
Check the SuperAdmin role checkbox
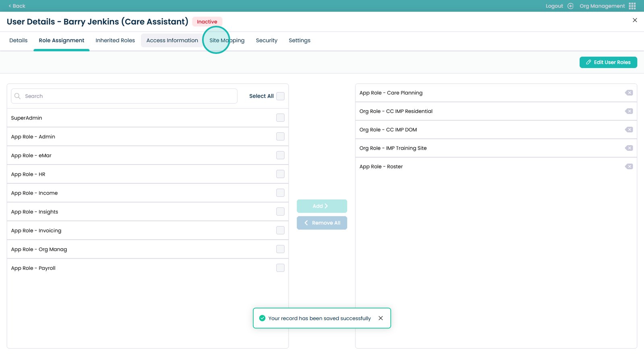tap(281, 118)
